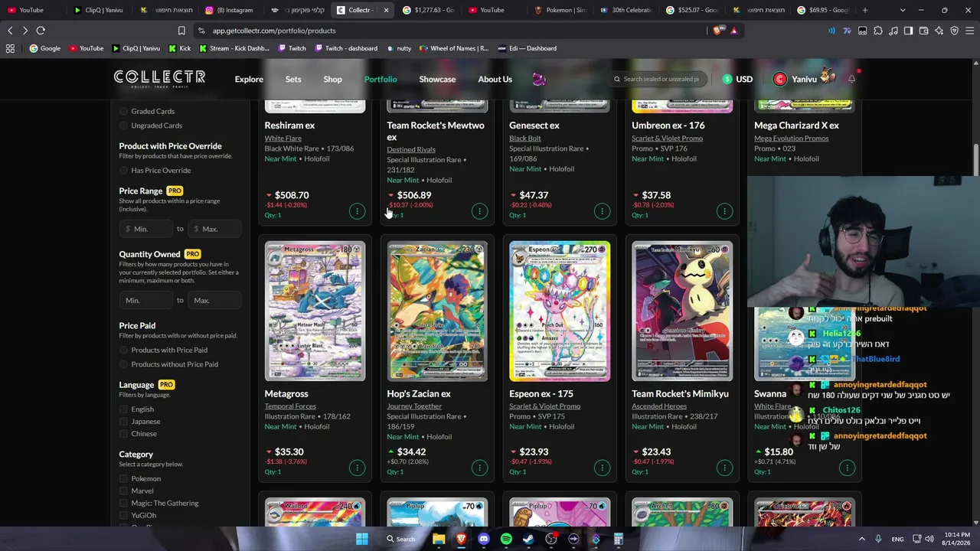
Task: Open options menu for Reshiram ex card
Action: 357,211
